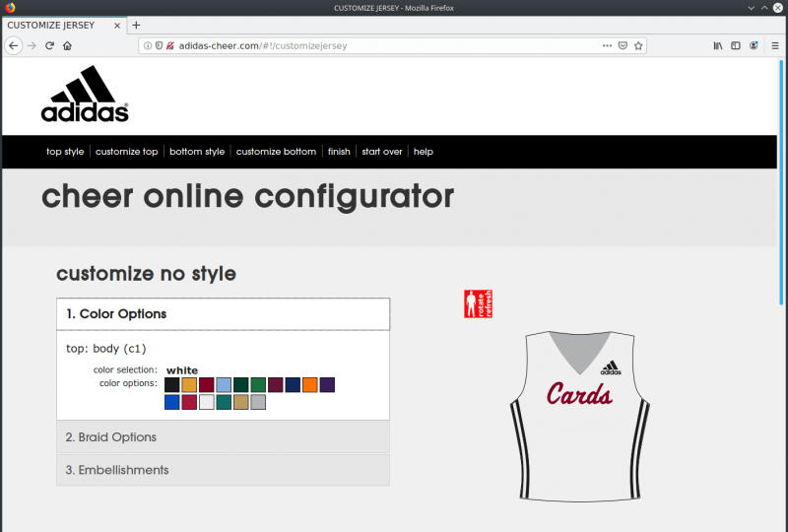This screenshot has width=788, height=532.
Task: Open the Firefox library icon
Action: tap(718, 45)
